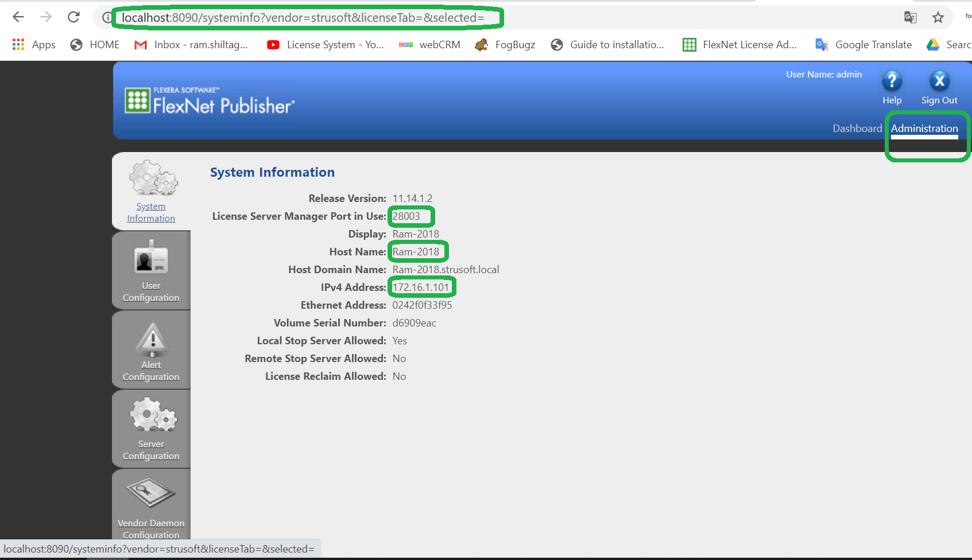The width and height of the screenshot is (972, 560).
Task: Click the Host Domain Name Ram-2018.strusoft.local
Action: (x=446, y=270)
